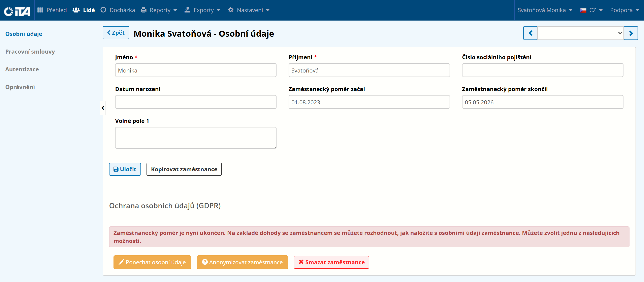Click Smazat zaměstnance button
Viewport: 644px width, 282px height.
point(331,262)
